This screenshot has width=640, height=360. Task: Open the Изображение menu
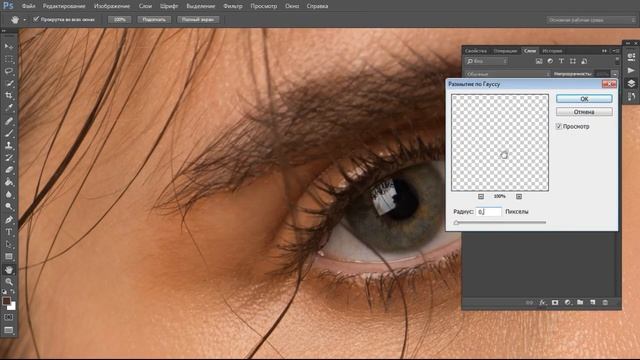click(x=112, y=6)
